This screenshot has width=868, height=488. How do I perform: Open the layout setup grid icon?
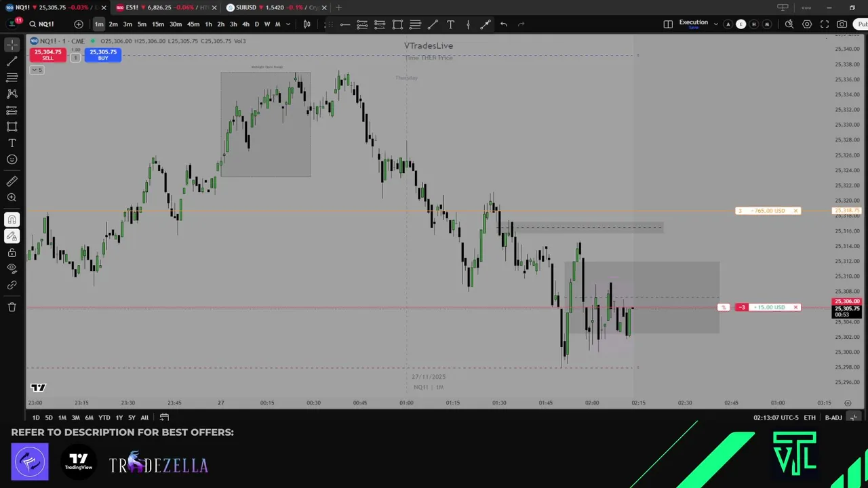pos(668,24)
